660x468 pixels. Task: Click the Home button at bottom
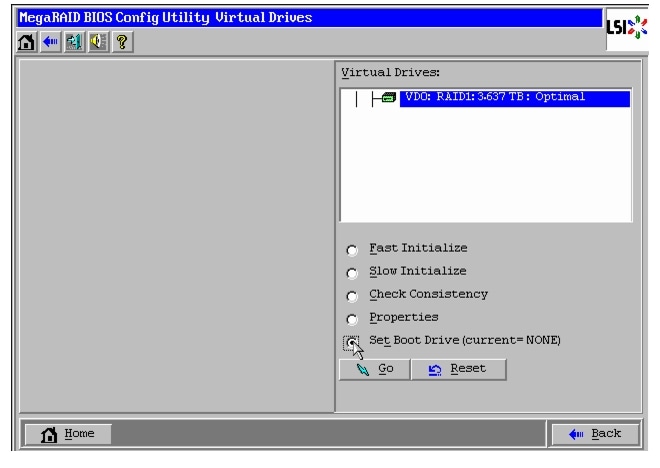pos(68,434)
